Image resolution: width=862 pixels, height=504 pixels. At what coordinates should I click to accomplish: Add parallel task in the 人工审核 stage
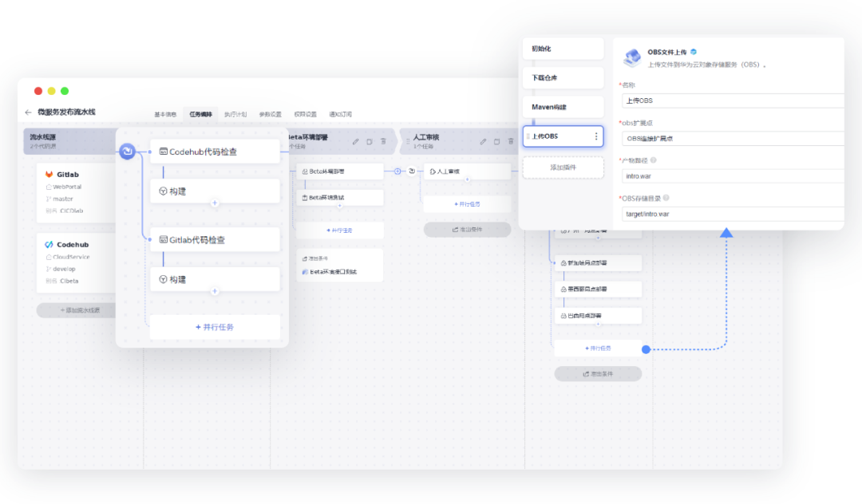point(467,204)
